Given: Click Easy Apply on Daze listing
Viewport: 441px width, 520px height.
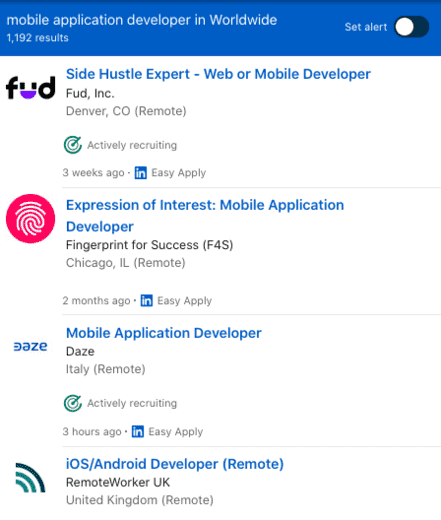Looking at the screenshot, I should tap(176, 432).
